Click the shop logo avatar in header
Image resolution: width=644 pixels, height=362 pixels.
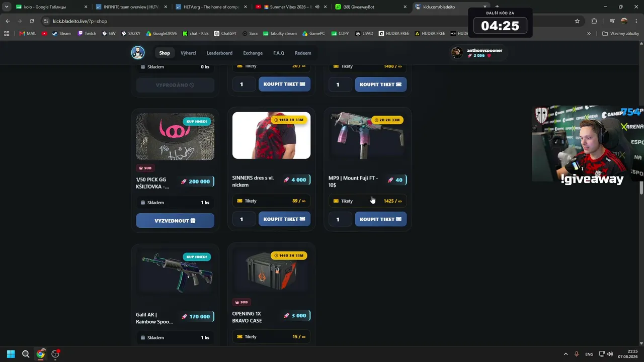coord(138,53)
